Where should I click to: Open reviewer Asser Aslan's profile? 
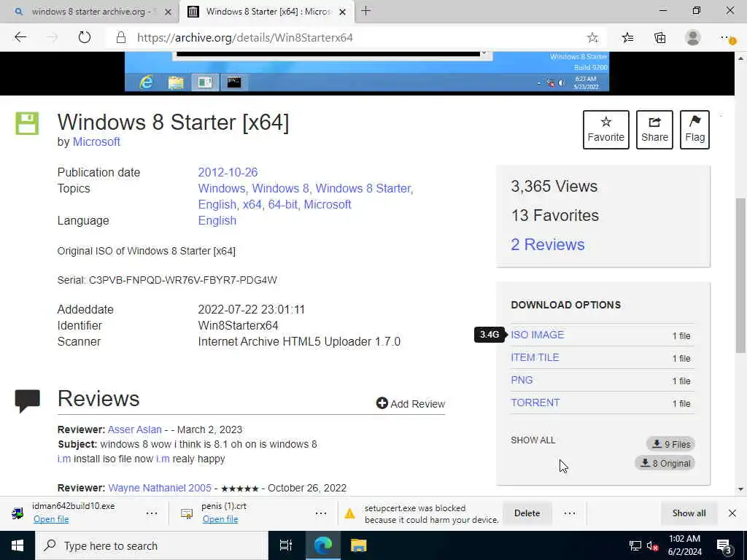point(134,429)
